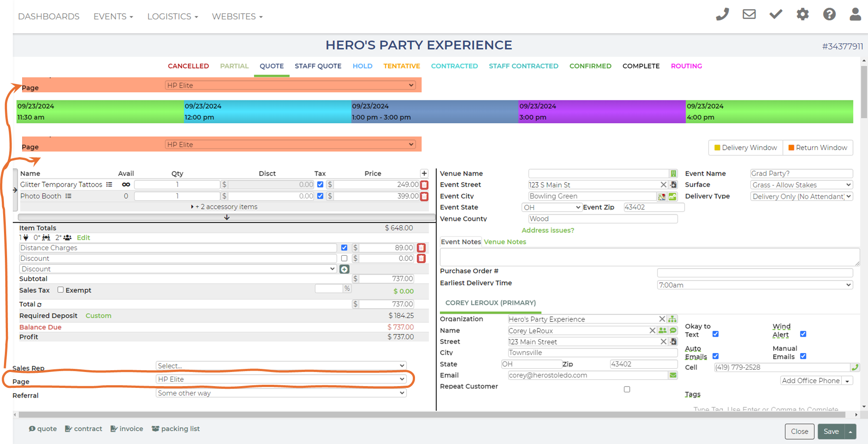This screenshot has width=868, height=444.
Task: Open the Delivery Type dropdown
Action: (x=801, y=196)
